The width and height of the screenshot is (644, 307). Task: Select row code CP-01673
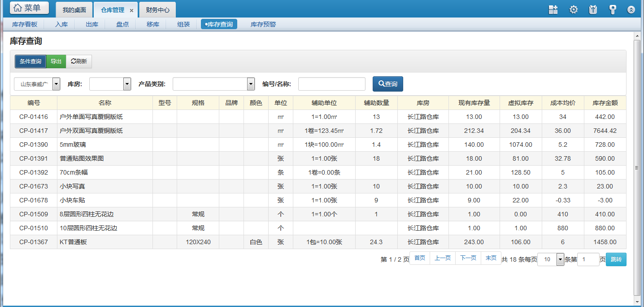click(34, 186)
